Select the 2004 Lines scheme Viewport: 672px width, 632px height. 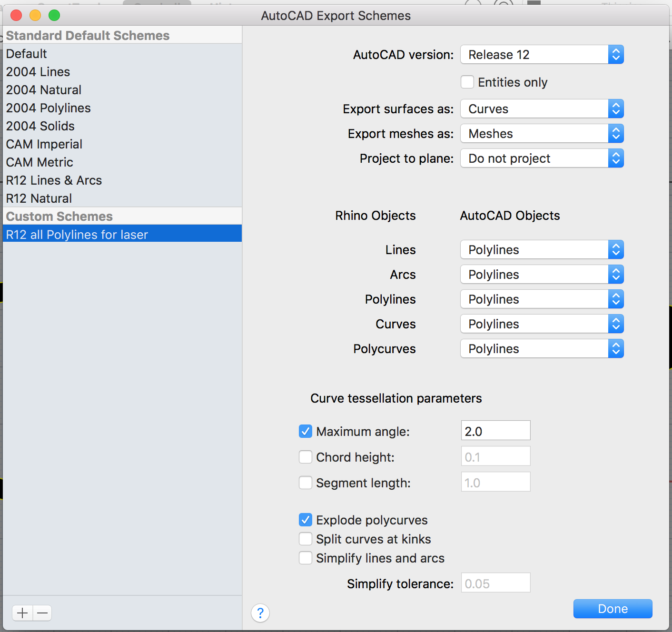(122, 72)
